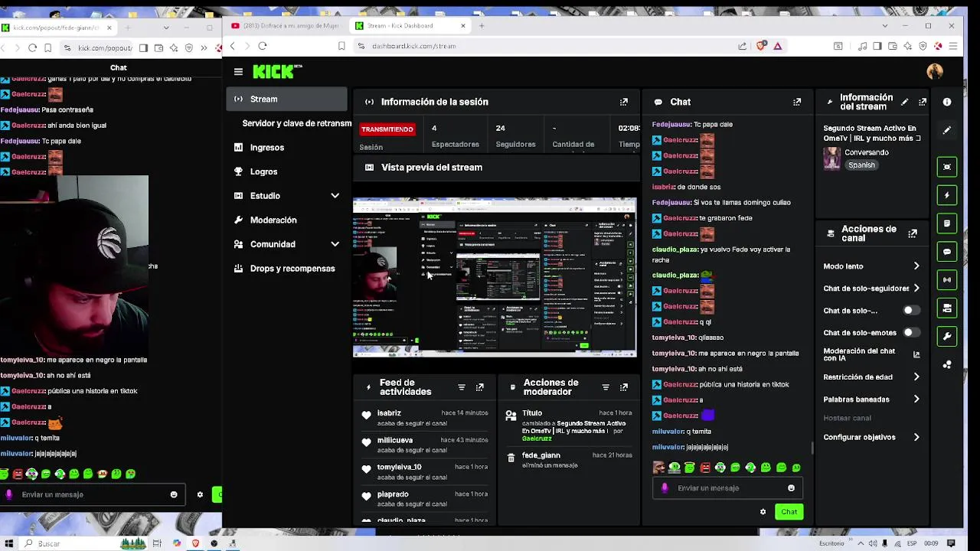Open Windows Start menu
The height and width of the screenshot is (551, 980).
[x=9, y=543]
